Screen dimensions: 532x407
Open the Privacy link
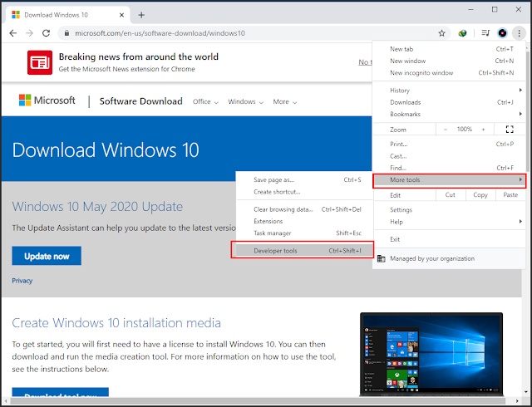tap(22, 281)
